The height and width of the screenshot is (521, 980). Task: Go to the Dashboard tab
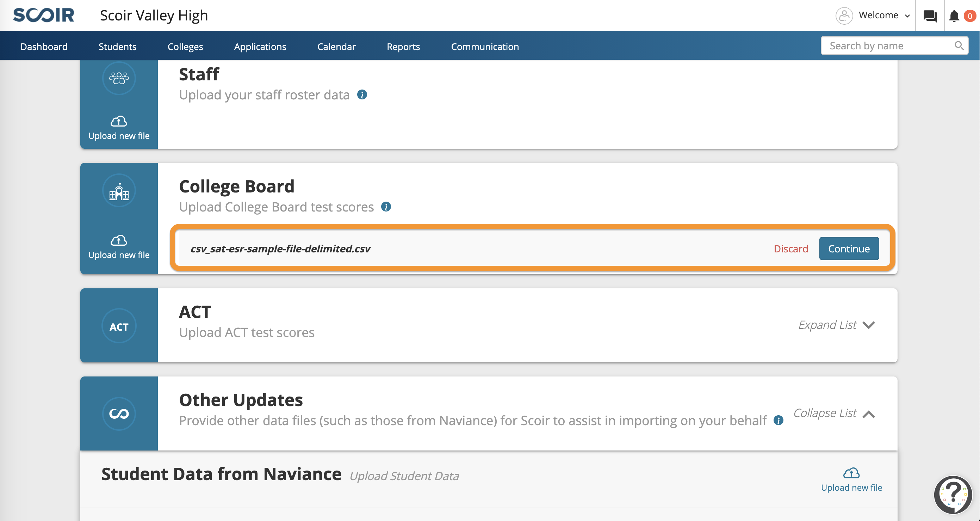[x=44, y=47]
